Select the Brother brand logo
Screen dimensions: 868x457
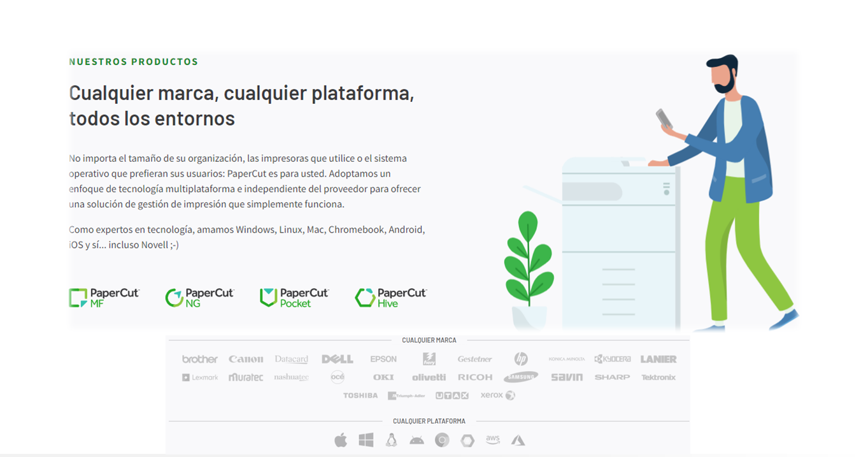pos(199,359)
